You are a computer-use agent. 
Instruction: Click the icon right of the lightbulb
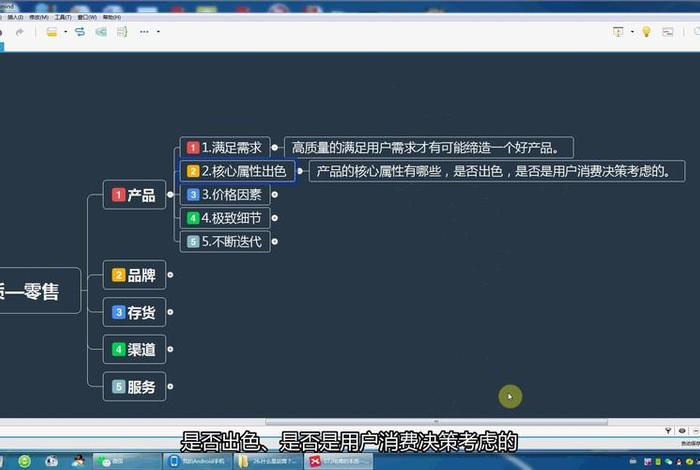point(668,32)
